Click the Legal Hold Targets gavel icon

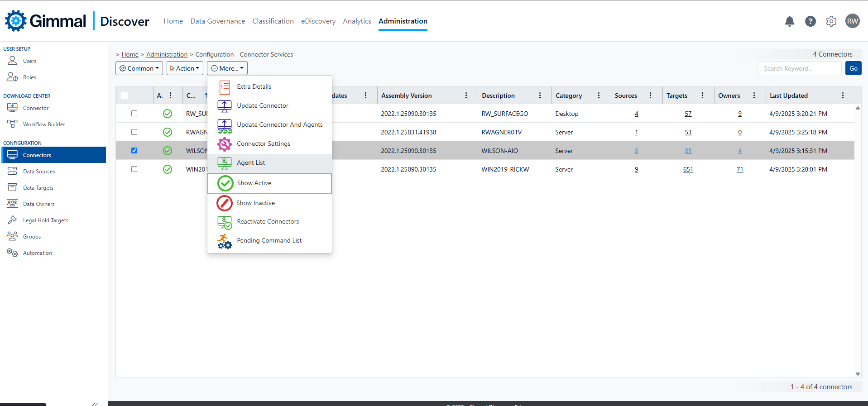click(x=12, y=220)
